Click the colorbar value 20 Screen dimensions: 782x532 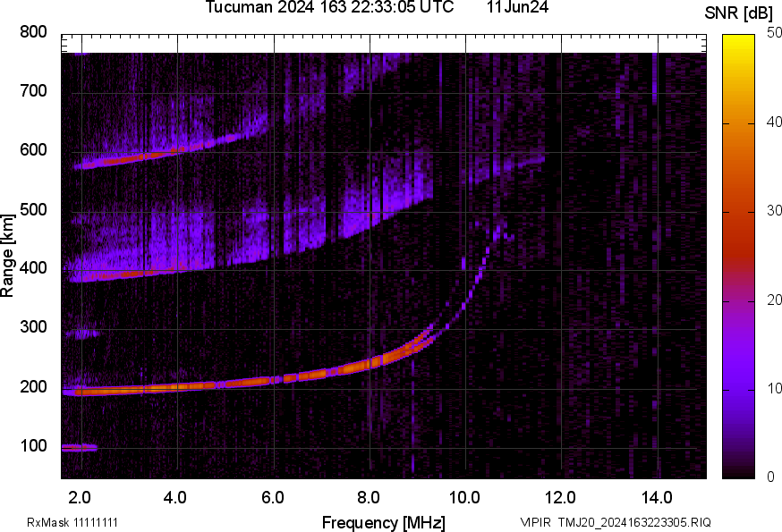pos(774,300)
